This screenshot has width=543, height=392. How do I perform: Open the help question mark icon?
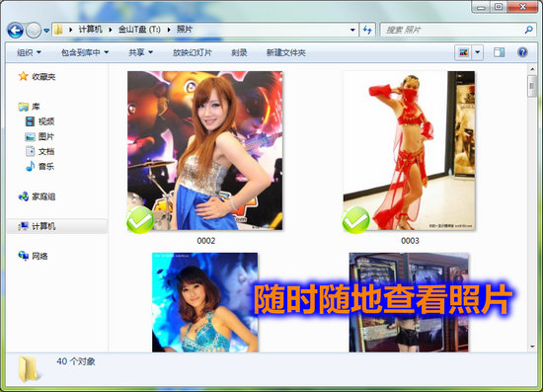(522, 52)
